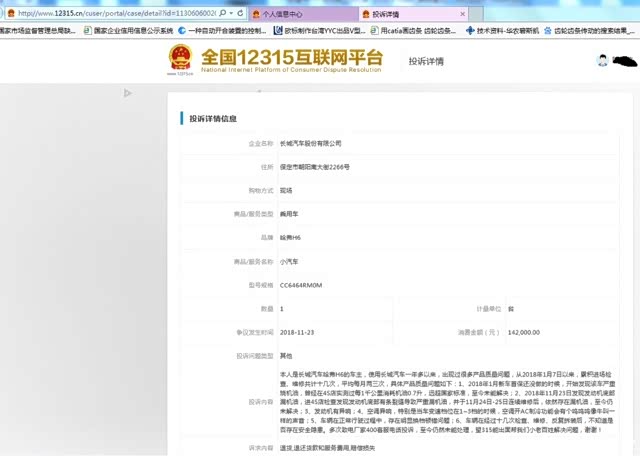
Task: Click the search magnifier icon in address bar
Action: coord(221,15)
